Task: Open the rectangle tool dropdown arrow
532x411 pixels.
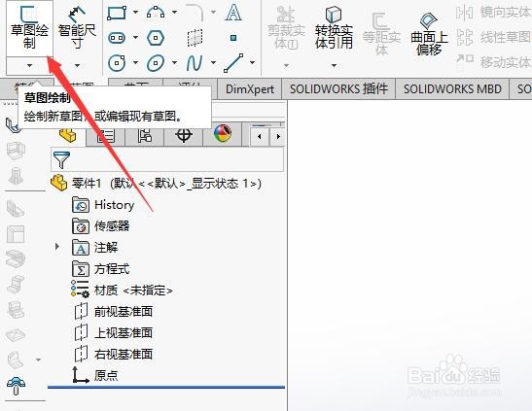Action: click(135, 13)
